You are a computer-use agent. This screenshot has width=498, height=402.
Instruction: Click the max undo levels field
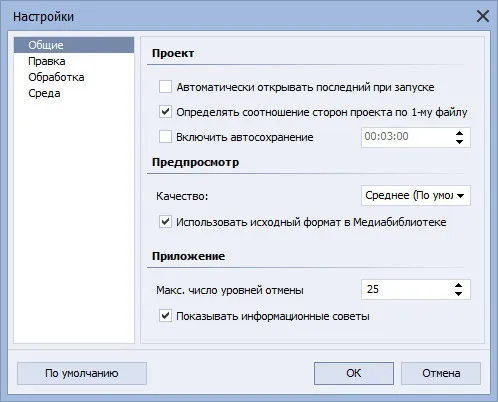[x=406, y=289]
